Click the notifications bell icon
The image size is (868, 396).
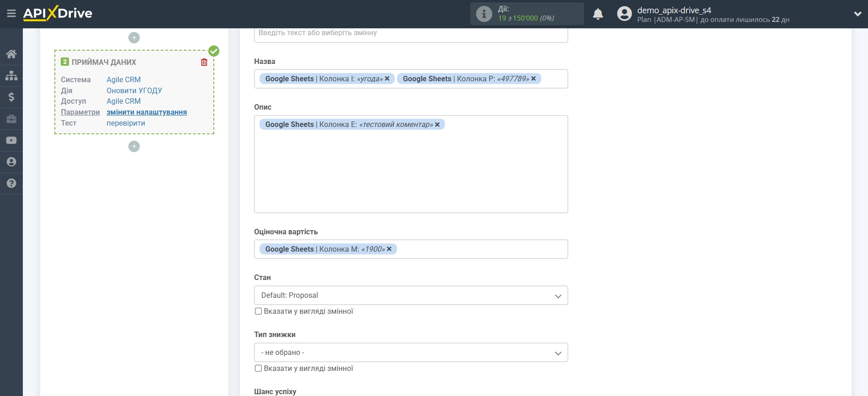click(x=598, y=14)
